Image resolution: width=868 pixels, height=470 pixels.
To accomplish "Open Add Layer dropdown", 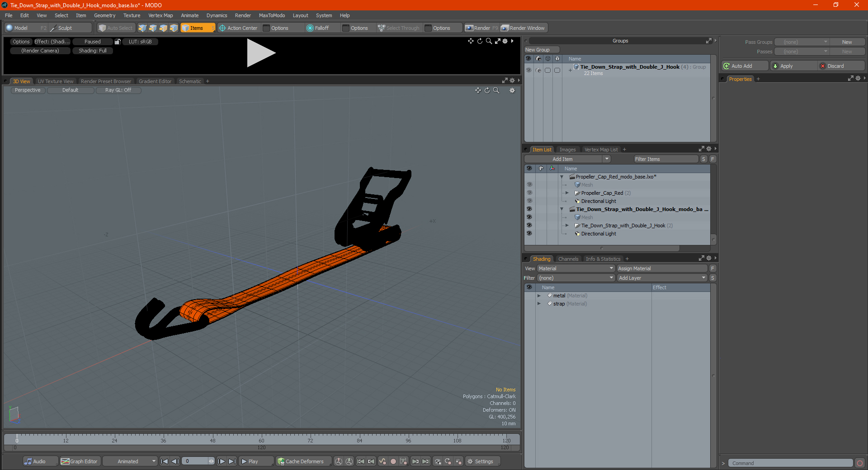I will coord(662,278).
